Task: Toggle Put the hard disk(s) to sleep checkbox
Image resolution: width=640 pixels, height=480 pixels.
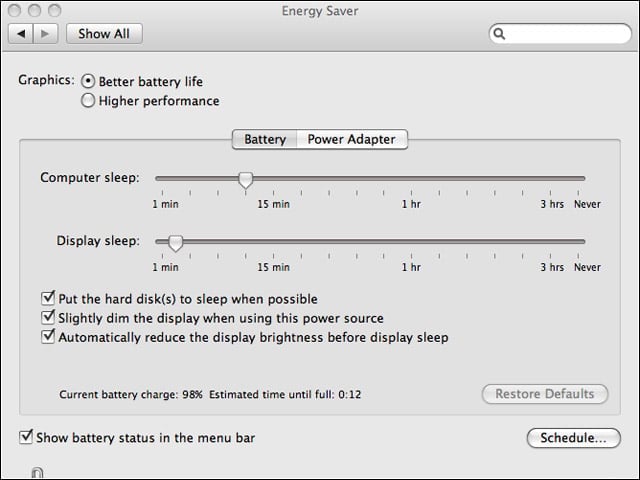Action: pyautogui.click(x=48, y=298)
